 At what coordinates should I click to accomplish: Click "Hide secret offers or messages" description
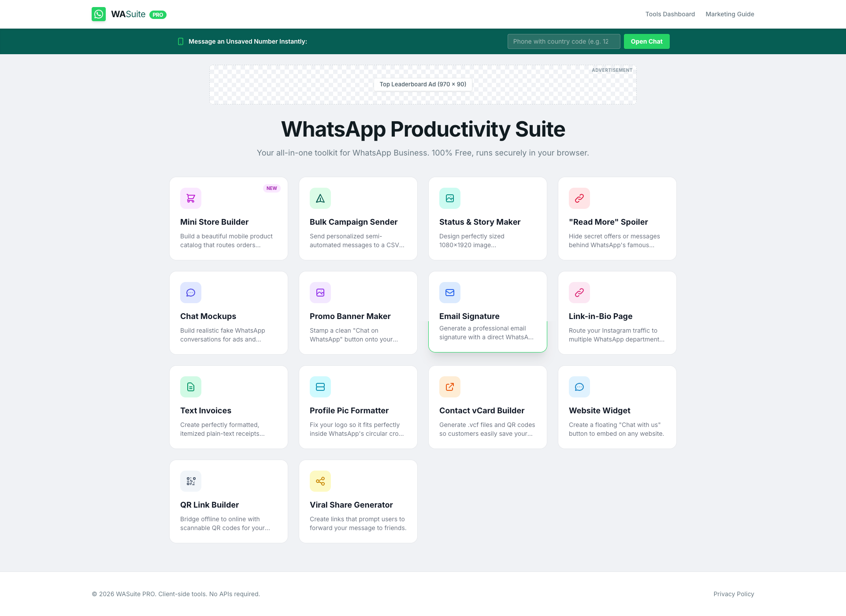(614, 241)
